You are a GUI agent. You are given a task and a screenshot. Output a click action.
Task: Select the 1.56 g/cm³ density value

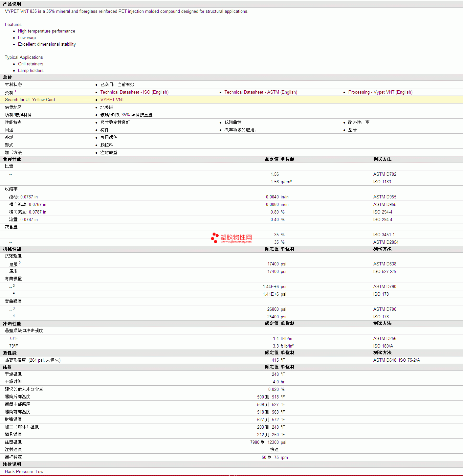point(281,182)
